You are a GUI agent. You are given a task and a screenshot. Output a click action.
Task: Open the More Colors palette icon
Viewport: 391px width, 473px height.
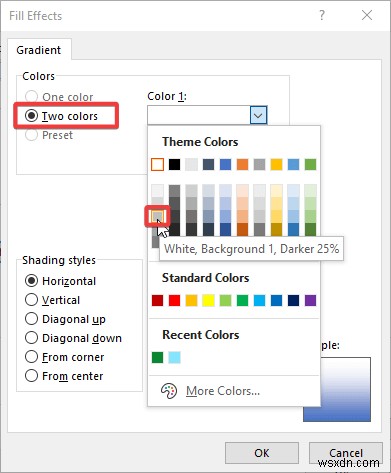pos(169,391)
